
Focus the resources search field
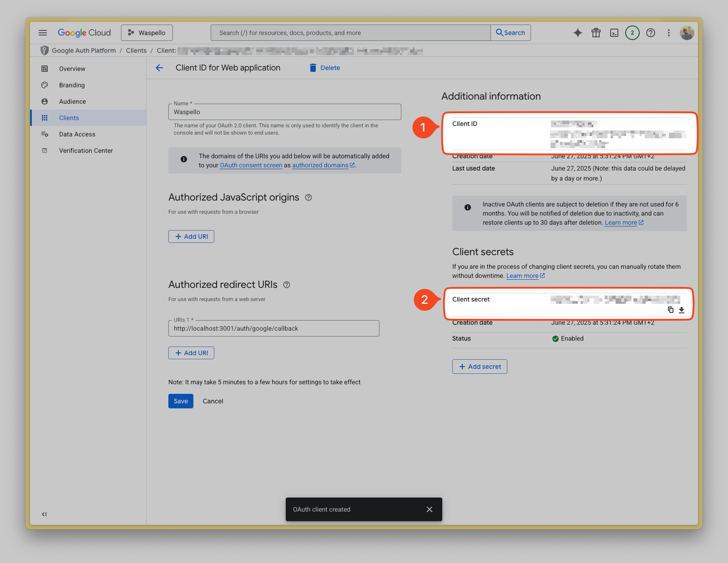pos(349,32)
